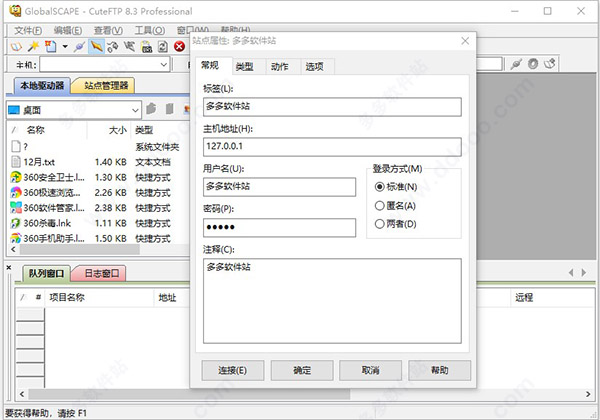600x420 pixels.
Task: Click the red Stop icon
Action: click(179, 47)
